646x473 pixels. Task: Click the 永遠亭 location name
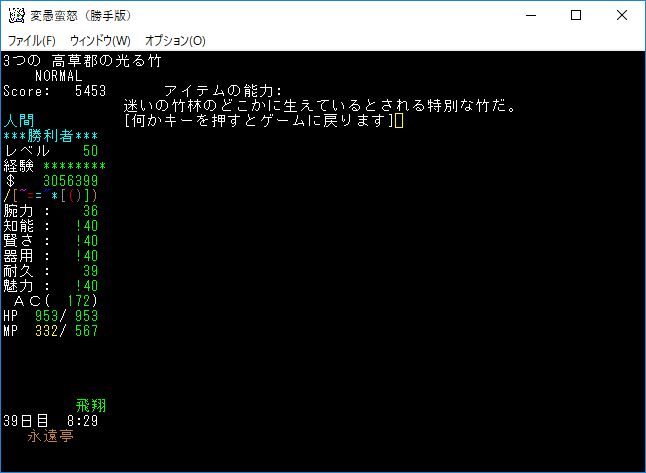50,436
